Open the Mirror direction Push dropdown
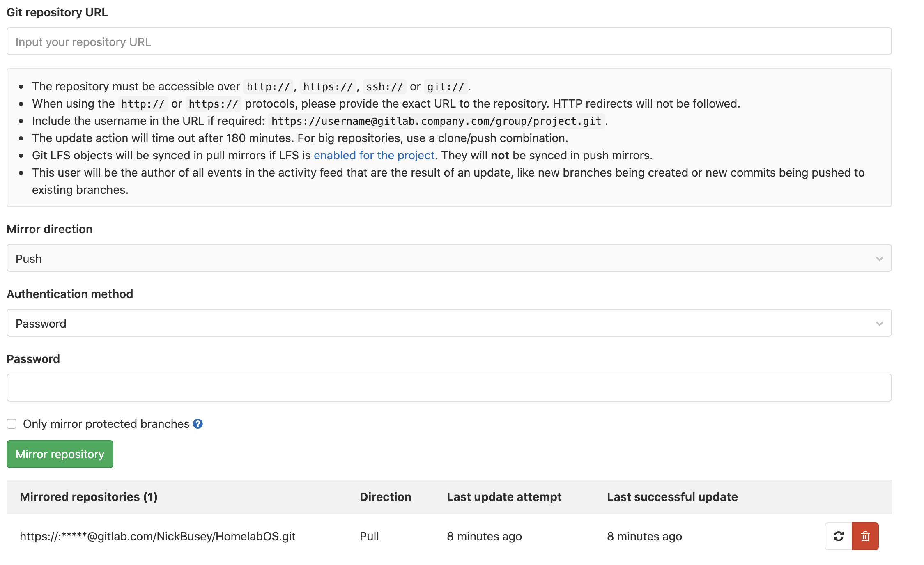Screen dimensions: 924x565 click(449, 258)
